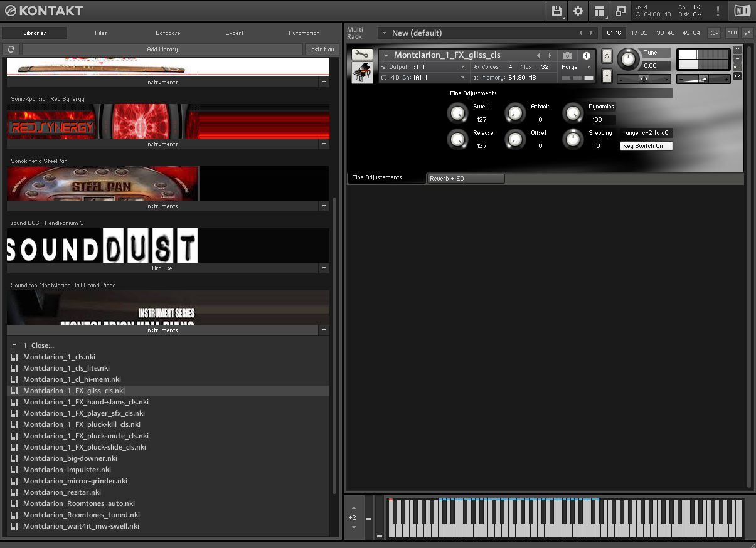Click the Tune knob

[x=627, y=60]
